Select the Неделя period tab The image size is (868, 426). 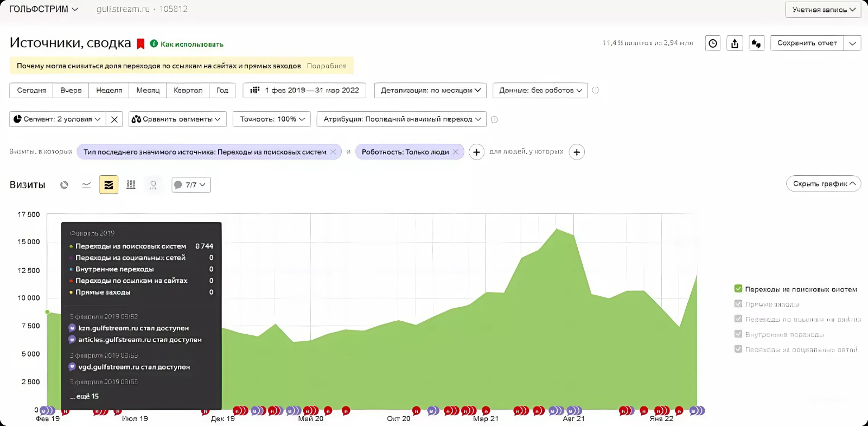coord(109,90)
